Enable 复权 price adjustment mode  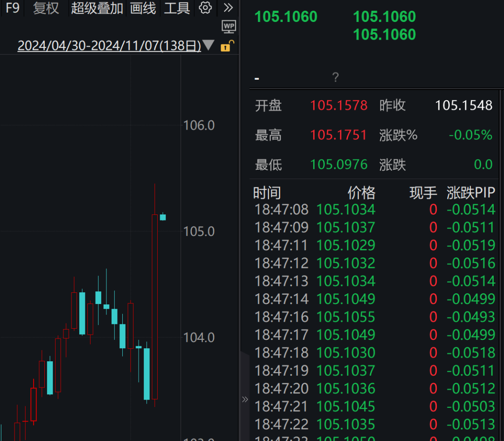click(45, 8)
